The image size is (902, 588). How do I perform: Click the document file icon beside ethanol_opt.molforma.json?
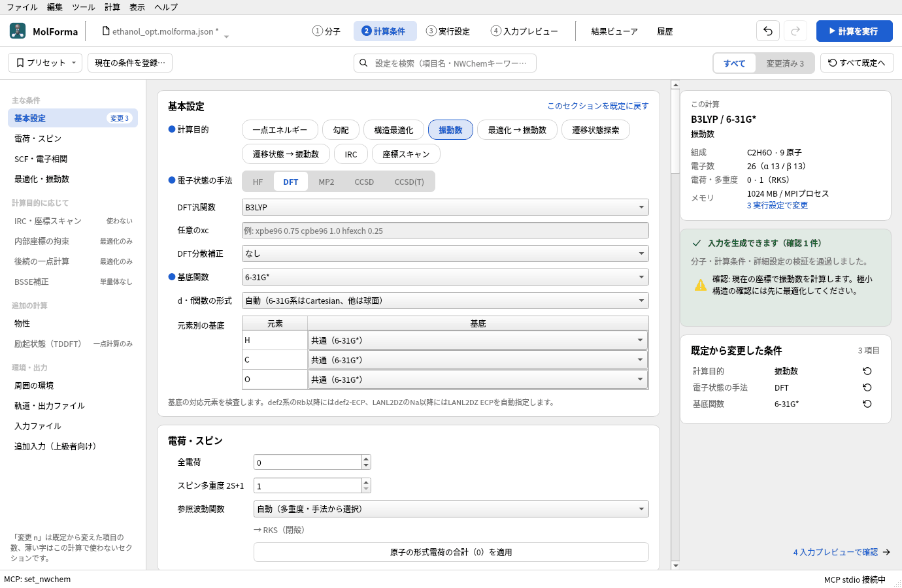coord(106,31)
